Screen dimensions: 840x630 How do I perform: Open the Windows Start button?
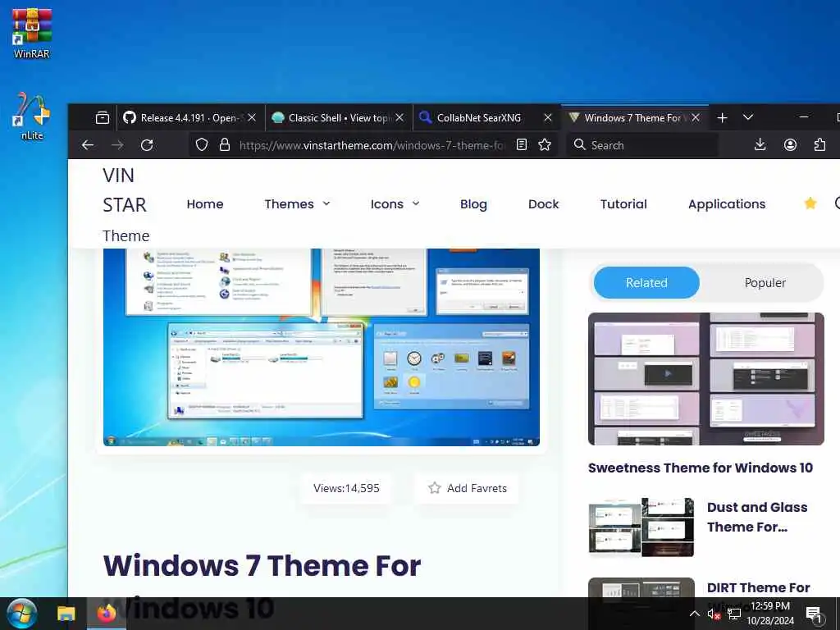pyautogui.click(x=22, y=614)
